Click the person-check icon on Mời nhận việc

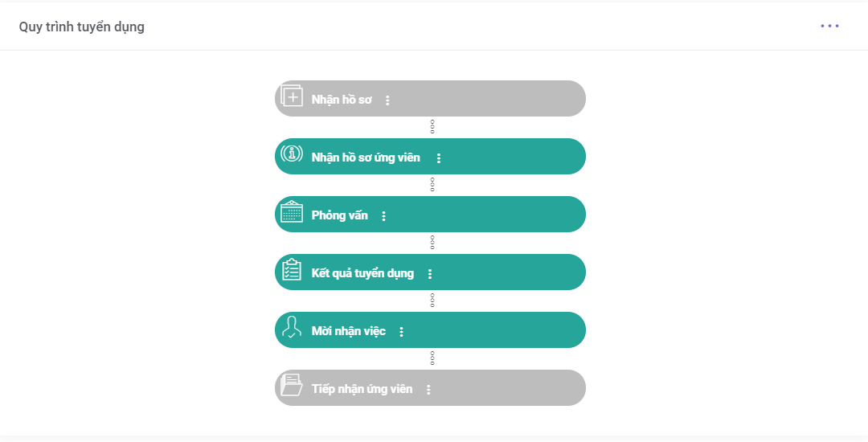point(291,327)
